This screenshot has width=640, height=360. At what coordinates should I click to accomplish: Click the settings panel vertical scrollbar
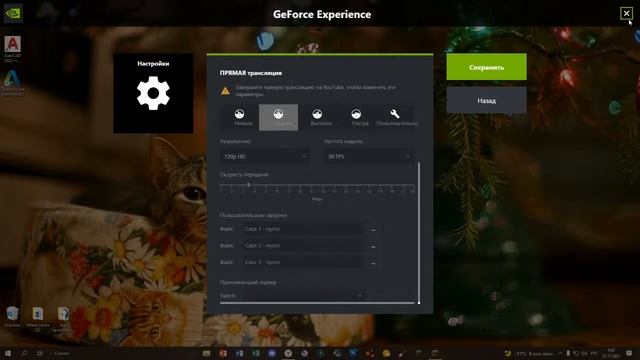click(x=419, y=233)
